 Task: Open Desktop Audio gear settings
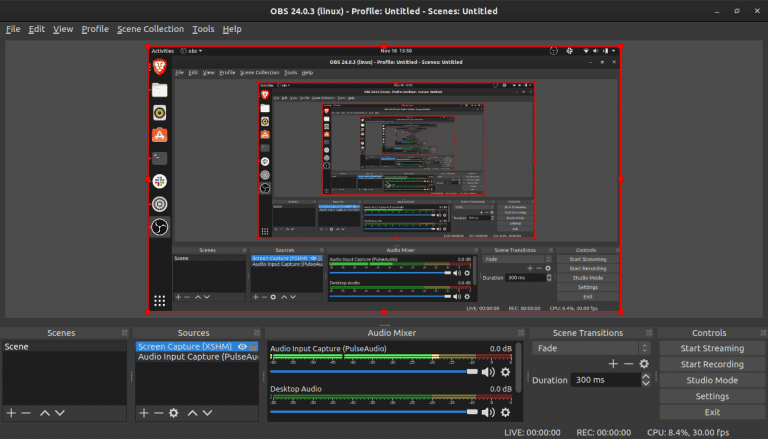point(506,411)
